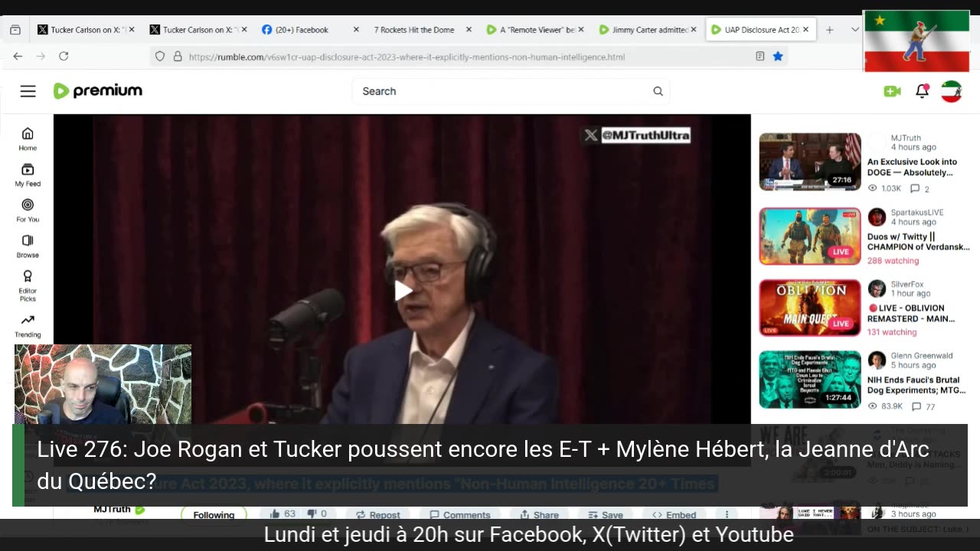Click Glenn Greenwald channel name
The height and width of the screenshot is (551, 980).
point(922,355)
